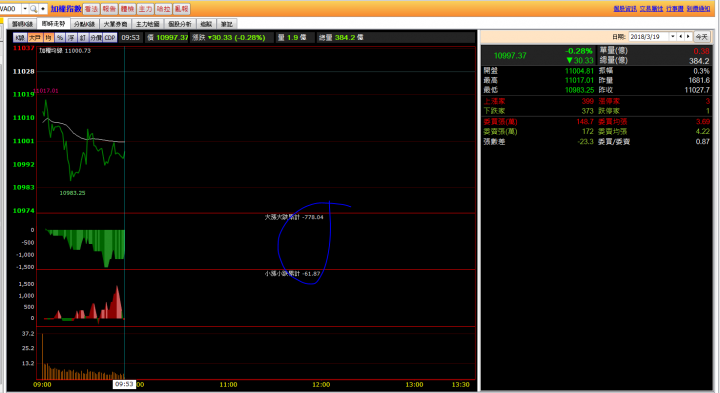Viewport: 720px width, 393px height.
Task: Open the 行事曆 link
Action: point(675,9)
